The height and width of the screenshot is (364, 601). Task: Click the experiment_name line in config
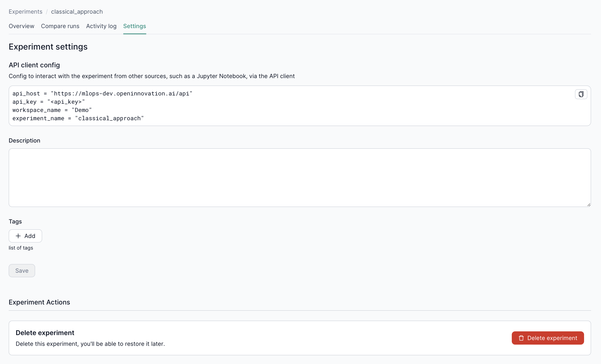coord(78,118)
